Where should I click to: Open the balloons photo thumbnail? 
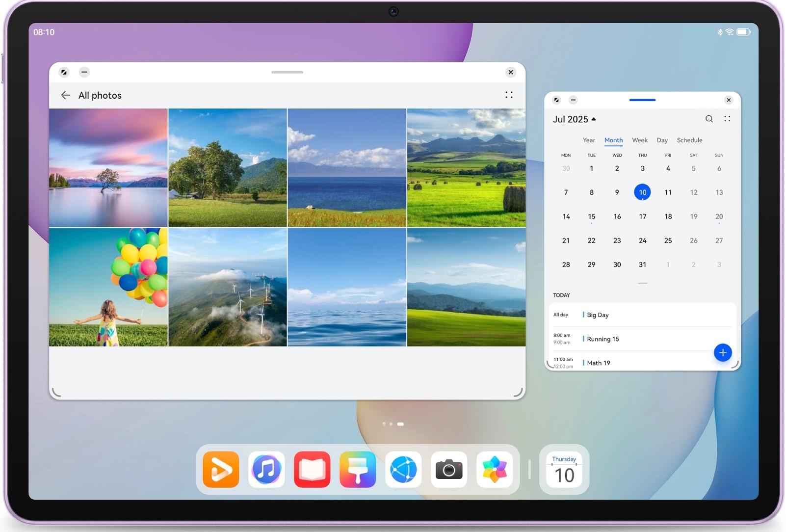108,288
